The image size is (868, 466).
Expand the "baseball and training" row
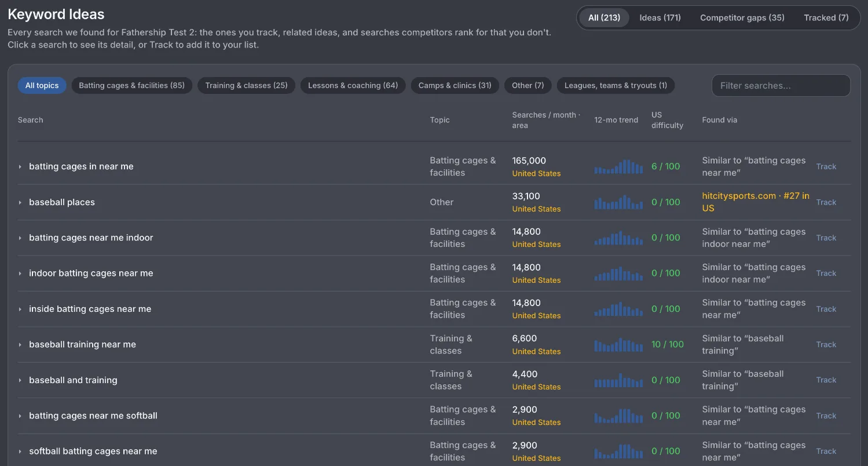[x=20, y=381]
